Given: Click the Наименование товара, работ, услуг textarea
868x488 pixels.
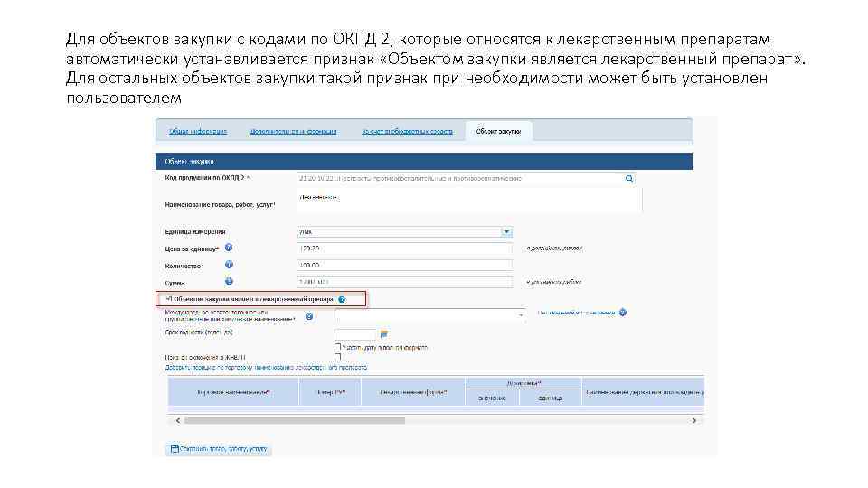Looking at the screenshot, I should click(x=469, y=201).
